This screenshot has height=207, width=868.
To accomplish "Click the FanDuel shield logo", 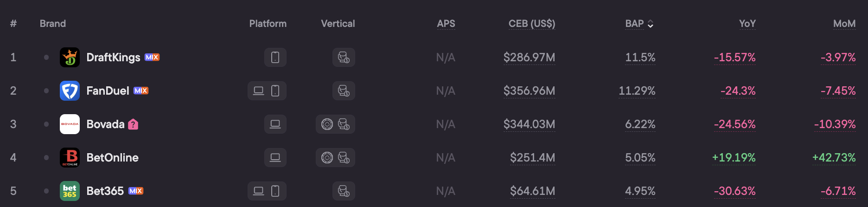I will tap(70, 91).
